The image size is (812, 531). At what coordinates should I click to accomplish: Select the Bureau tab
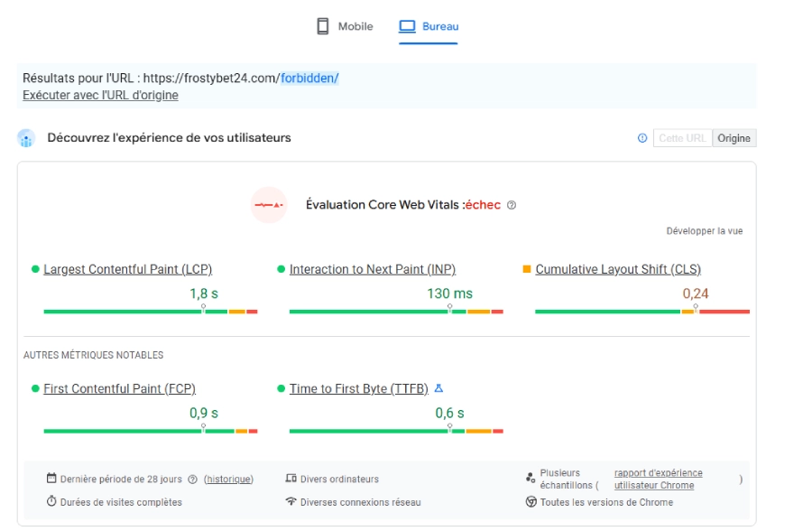point(429,26)
